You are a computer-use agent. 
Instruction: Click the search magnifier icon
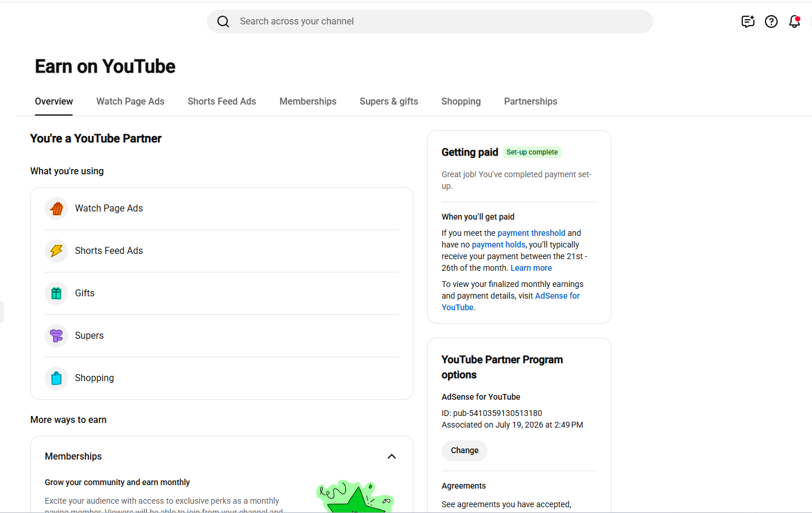pos(223,21)
